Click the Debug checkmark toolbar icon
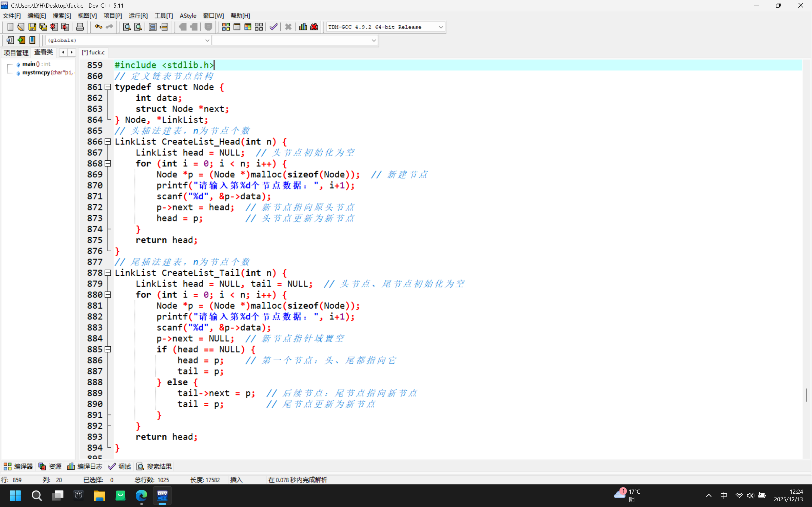Viewport: 812px width, 507px height. pos(273,27)
